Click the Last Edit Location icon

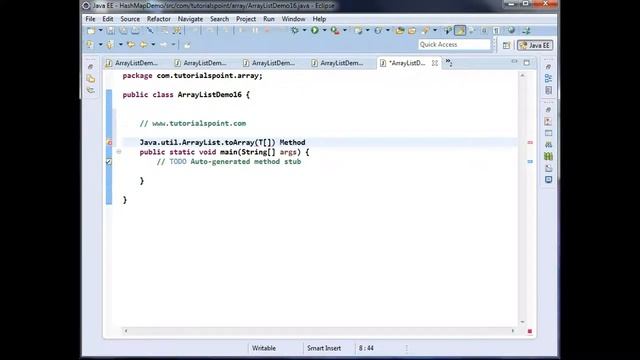pos(131,44)
